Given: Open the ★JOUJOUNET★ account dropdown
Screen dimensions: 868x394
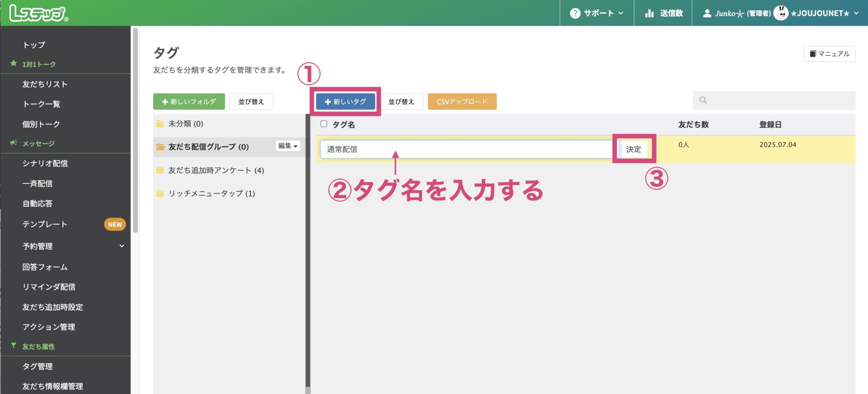Looking at the screenshot, I should [x=824, y=13].
